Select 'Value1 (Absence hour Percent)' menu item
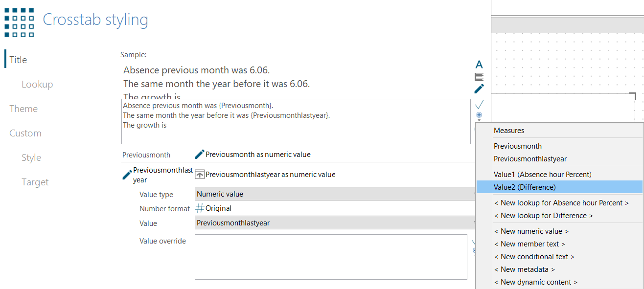Screen dimensions: 644x289 (543, 174)
